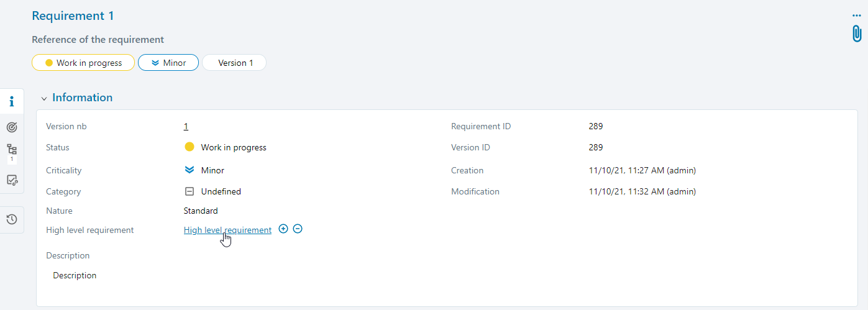Open the modification history clock icon
Image resolution: width=868 pixels, height=310 pixels.
tap(12, 219)
